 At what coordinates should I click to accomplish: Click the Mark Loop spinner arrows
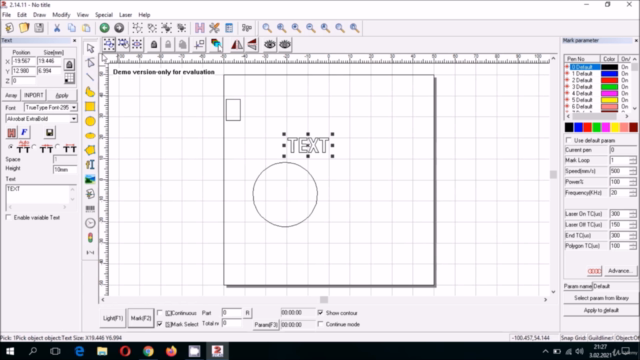(633, 160)
